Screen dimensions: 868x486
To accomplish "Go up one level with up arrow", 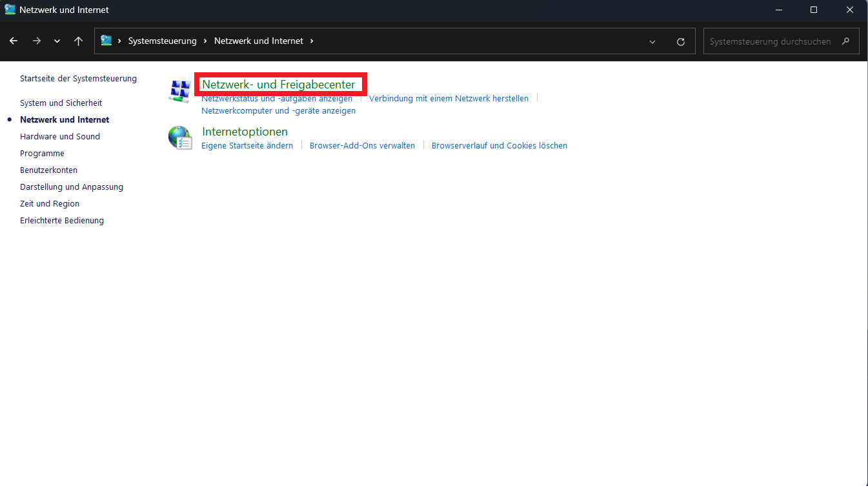I will (78, 41).
